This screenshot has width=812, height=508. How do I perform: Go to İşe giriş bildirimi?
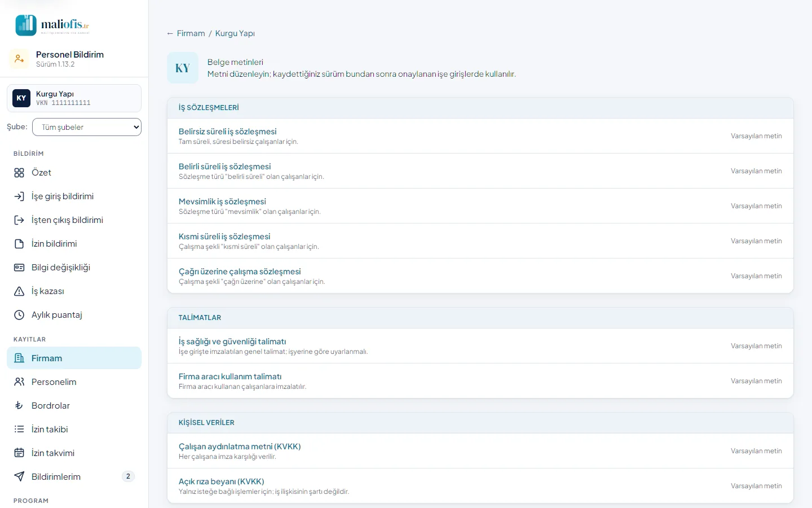[74, 196]
